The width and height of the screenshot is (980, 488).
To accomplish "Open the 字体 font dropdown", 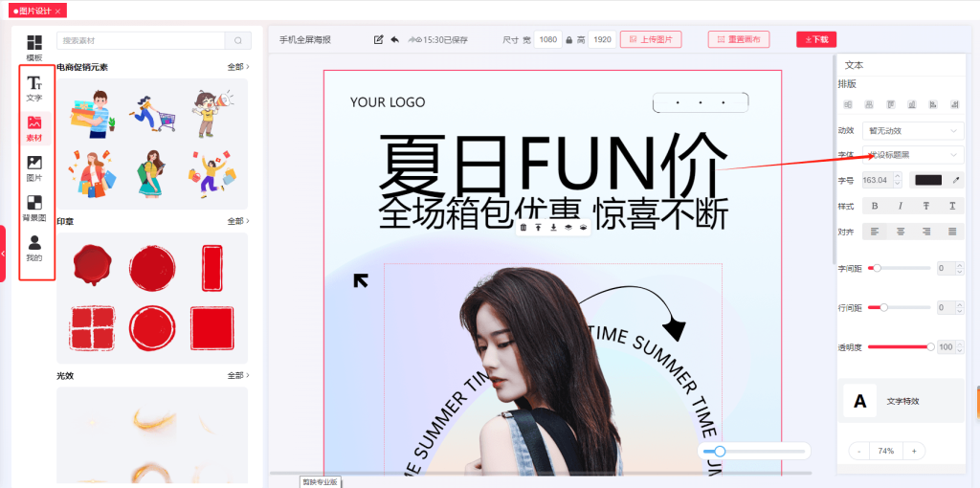I will [912, 155].
